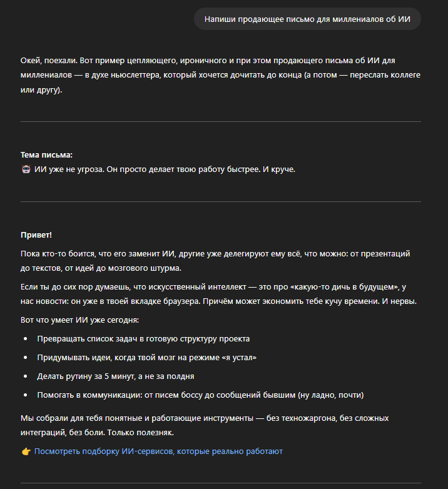Click the paragraph starting "Если ты до сих пор"
This screenshot has width=448, height=489.
point(220,293)
